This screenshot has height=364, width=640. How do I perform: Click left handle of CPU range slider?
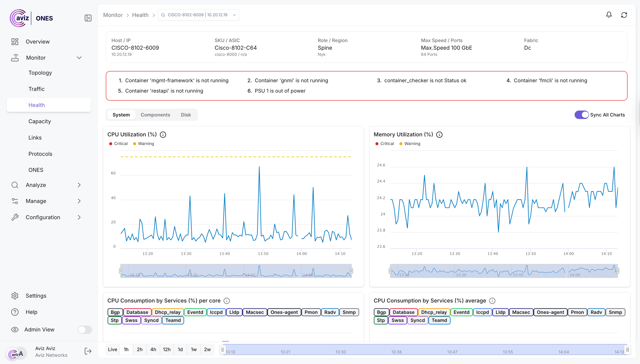coord(121,271)
